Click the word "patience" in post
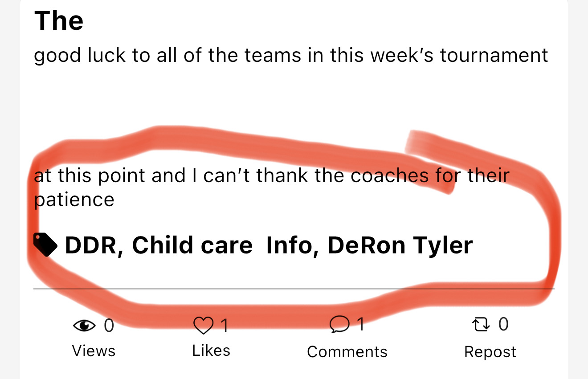Screen dimensions: 588x379 pos(74,200)
